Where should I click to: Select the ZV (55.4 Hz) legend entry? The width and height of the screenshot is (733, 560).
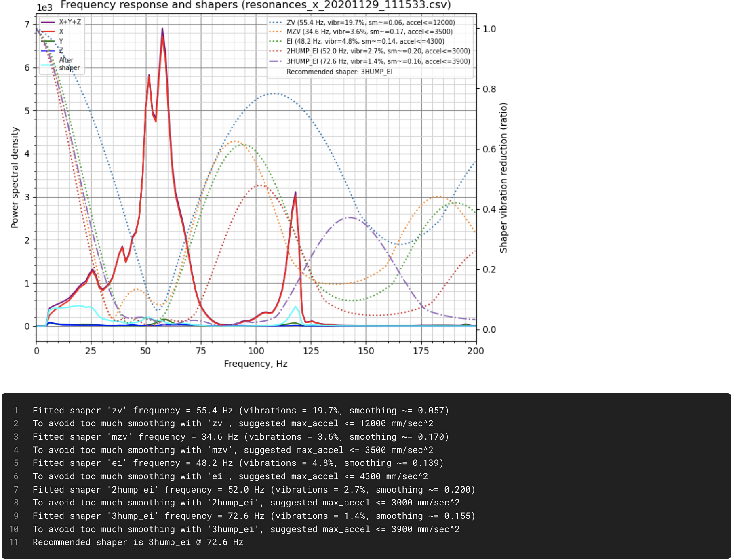point(371,23)
